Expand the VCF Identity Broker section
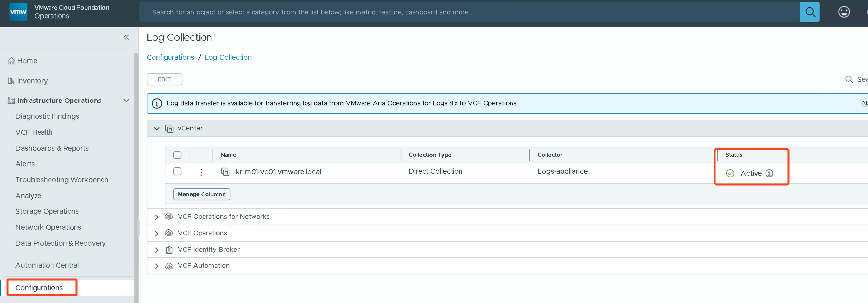 coord(157,250)
